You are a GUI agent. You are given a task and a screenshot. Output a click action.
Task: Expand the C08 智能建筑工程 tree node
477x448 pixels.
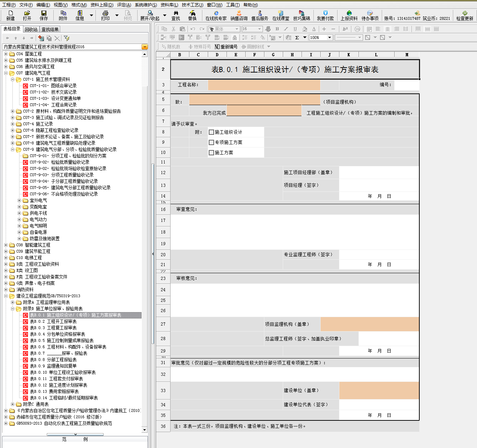[6, 245]
